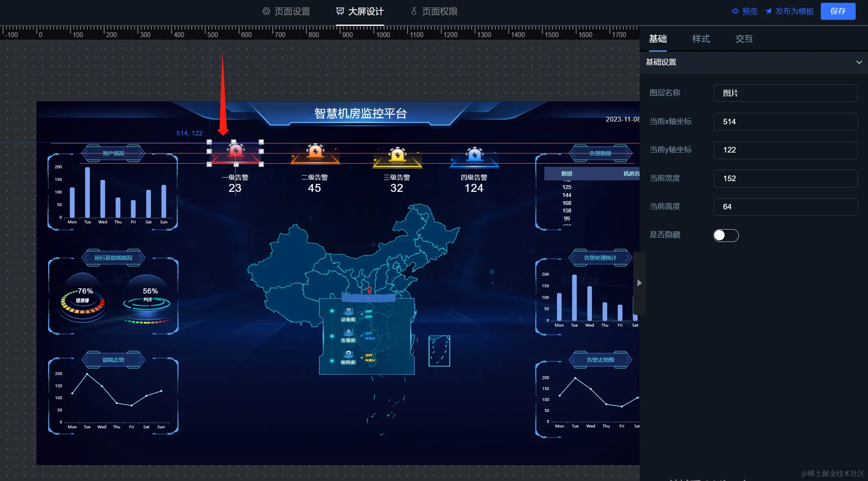Open the 交互 tab
The height and width of the screenshot is (481, 868).
tap(744, 39)
